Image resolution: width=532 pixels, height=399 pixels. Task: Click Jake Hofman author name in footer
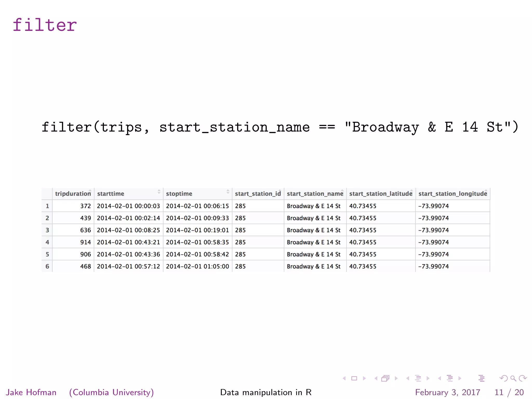[x=31, y=392]
